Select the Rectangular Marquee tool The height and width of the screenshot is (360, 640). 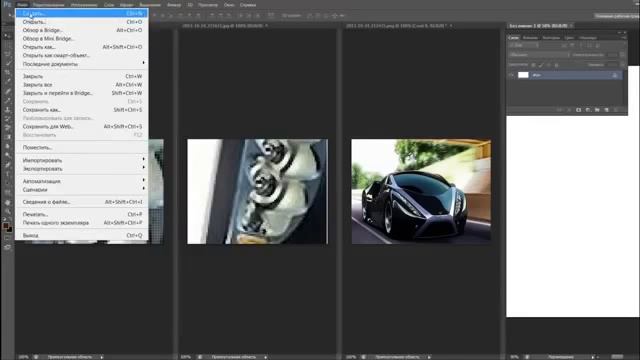point(7,45)
